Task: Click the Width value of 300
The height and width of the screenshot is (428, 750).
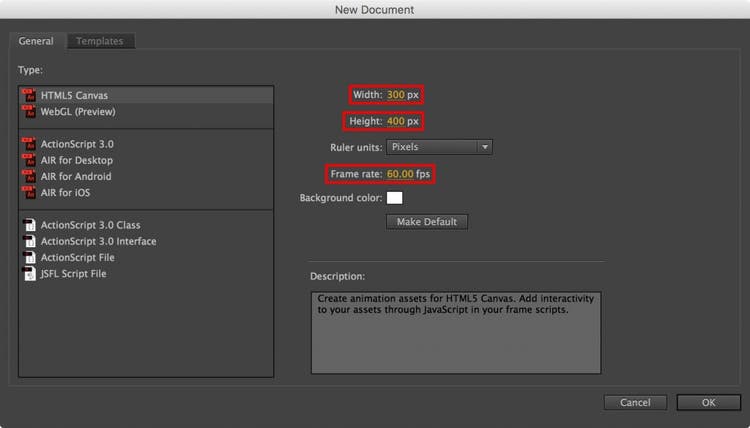Action: [x=395, y=95]
